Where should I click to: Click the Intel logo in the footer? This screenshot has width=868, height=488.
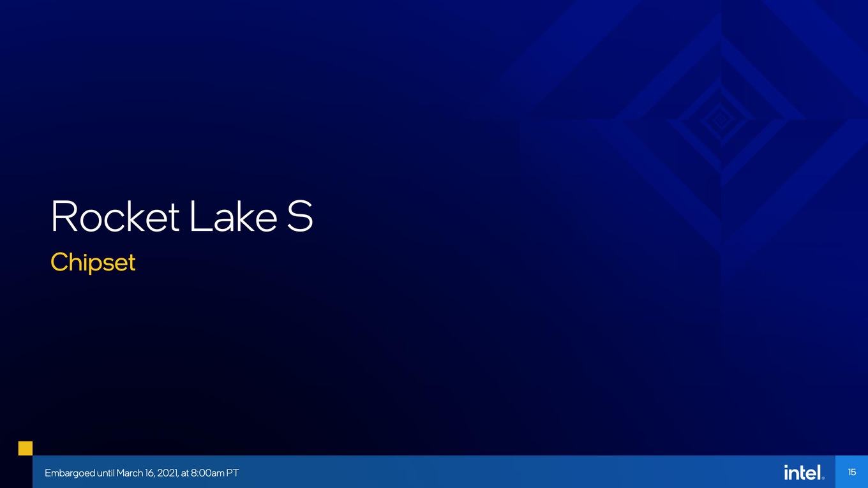click(x=804, y=472)
